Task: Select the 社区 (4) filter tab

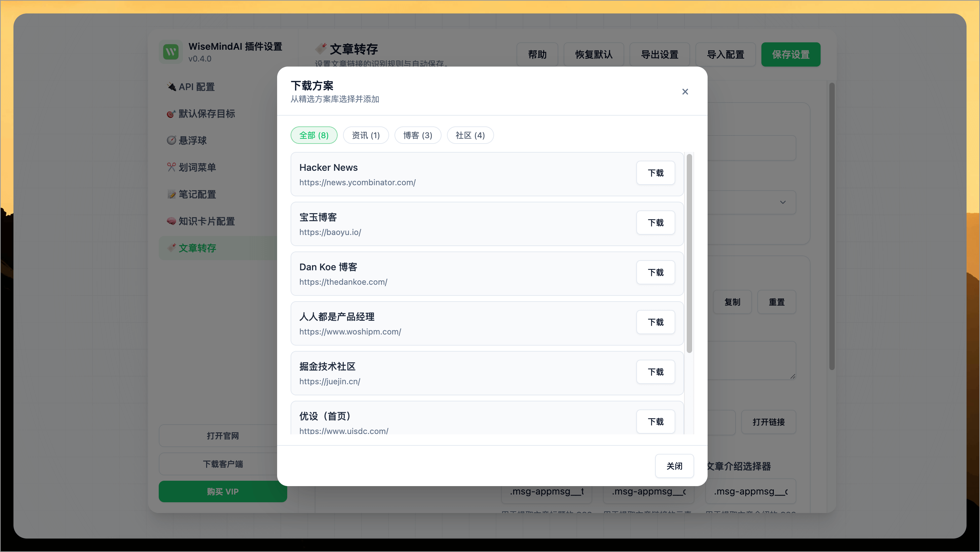Action: click(470, 135)
